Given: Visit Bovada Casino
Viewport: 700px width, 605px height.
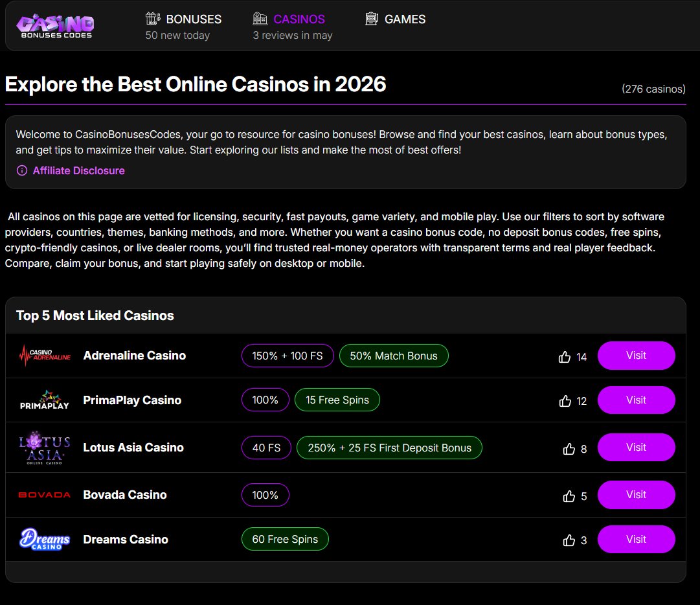Looking at the screenshot, I should (x=636, y=495).
